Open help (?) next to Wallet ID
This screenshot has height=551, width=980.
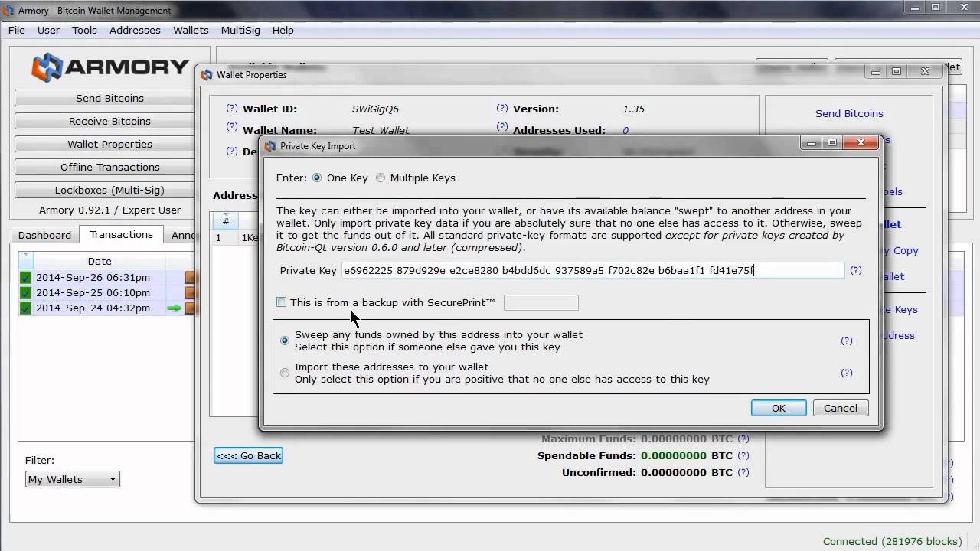(x=232, y=108)
